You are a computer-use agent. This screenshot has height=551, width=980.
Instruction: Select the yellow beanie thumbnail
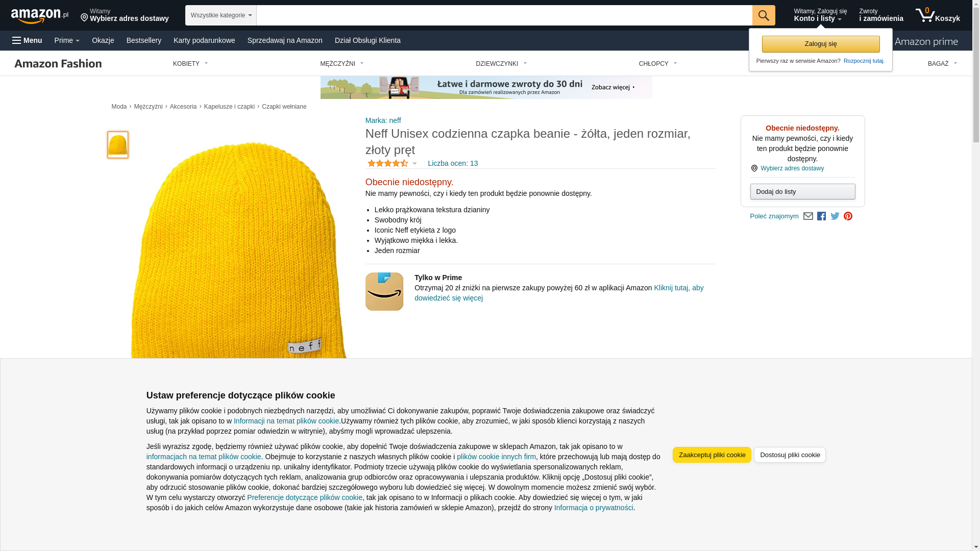point(118,145)
